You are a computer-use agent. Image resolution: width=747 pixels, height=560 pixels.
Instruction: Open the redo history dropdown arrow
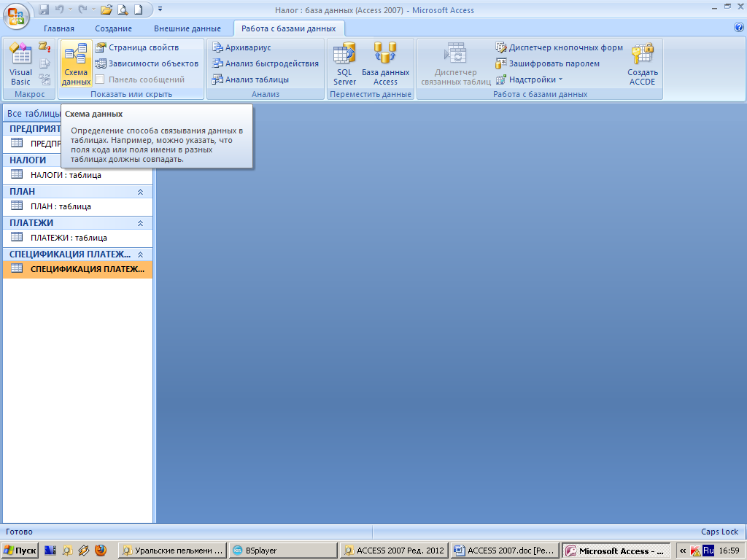[93, 9]
